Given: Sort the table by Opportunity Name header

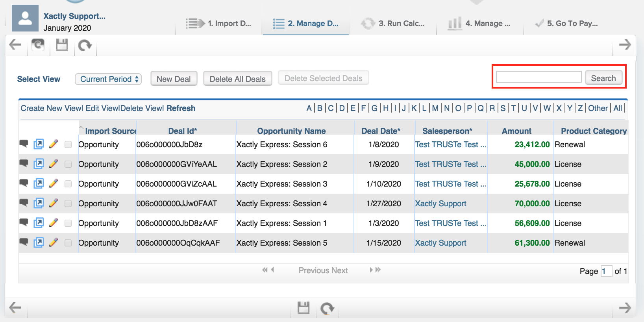Looking at the screenshot, I should pyautogui.click(x=291, y=131).
